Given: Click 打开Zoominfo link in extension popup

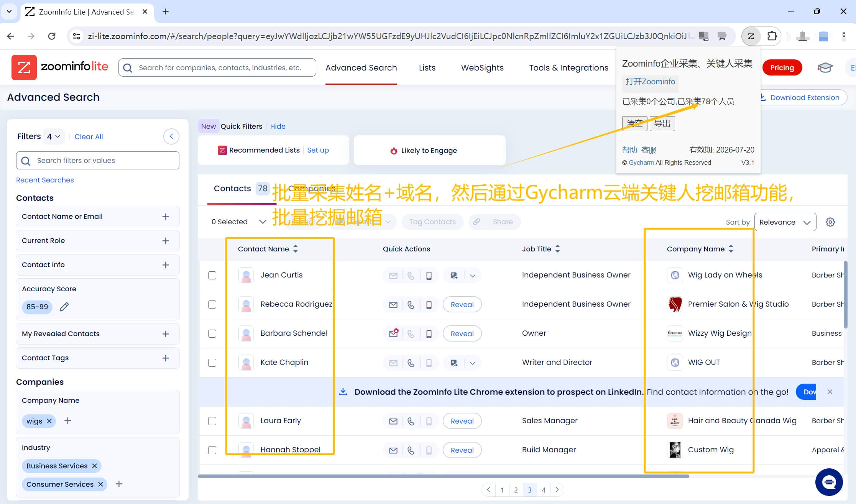Looking at the screenshot, I should pyautogui.click(x=650, y=82).
